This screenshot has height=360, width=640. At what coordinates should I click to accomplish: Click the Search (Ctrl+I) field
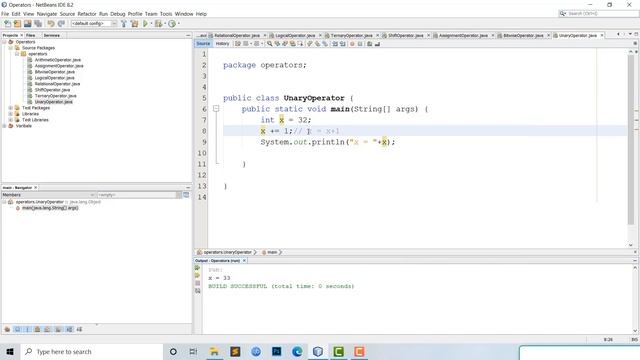pos(598,13)
